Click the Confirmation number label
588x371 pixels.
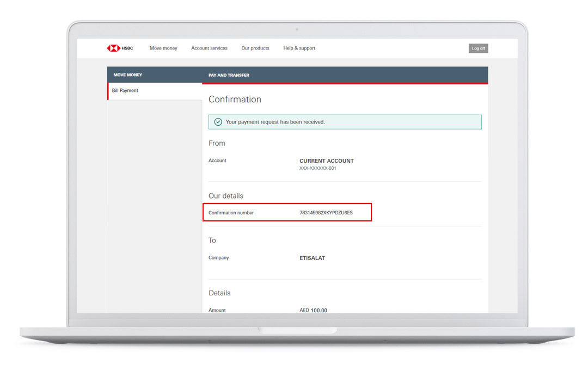pos(231,213)
